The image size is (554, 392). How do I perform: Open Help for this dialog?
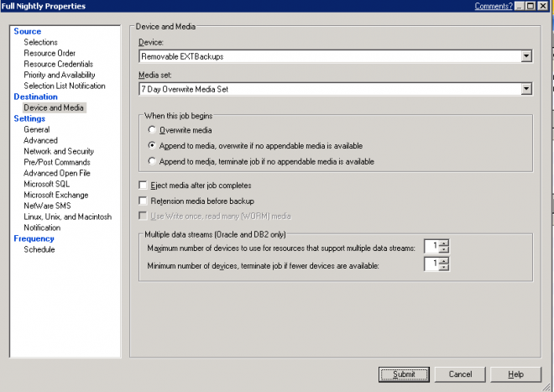pyautogui.click(x=515, y=374)
